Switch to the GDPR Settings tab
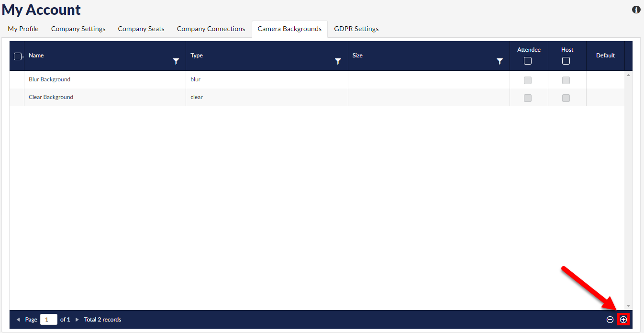Image resolution: width=644 pixels, height=333 pixels. 356,29
